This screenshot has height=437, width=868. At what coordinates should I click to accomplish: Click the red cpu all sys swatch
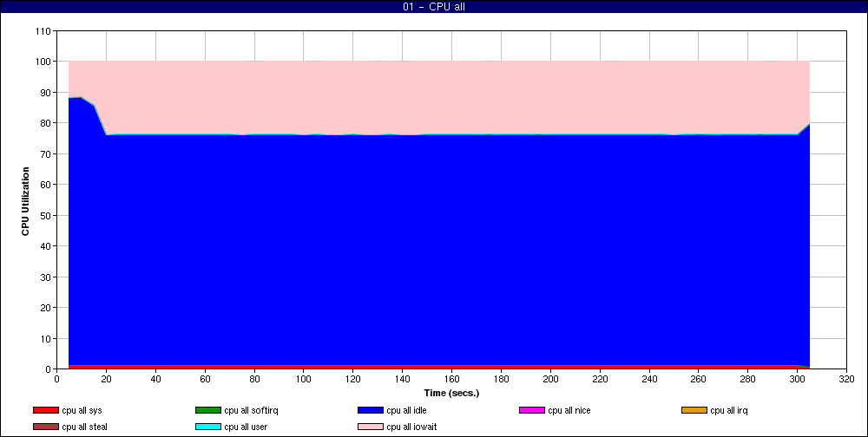point(46,410)
